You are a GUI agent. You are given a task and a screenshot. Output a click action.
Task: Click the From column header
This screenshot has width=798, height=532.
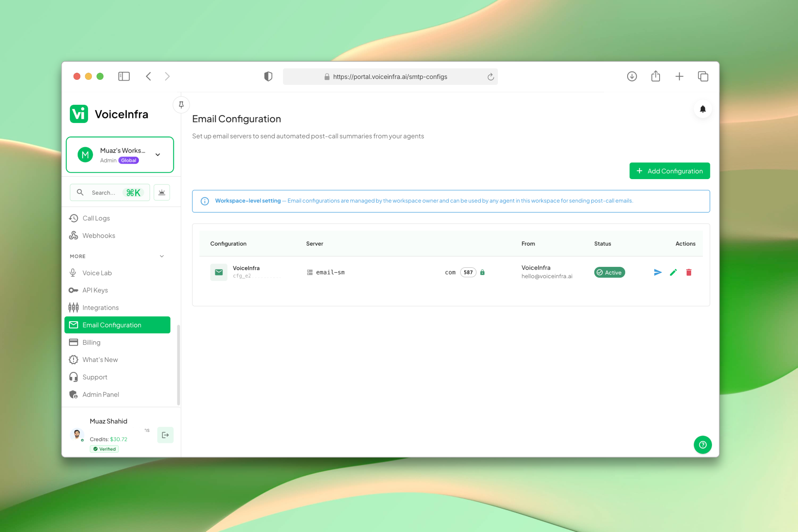tap(528, 244)
